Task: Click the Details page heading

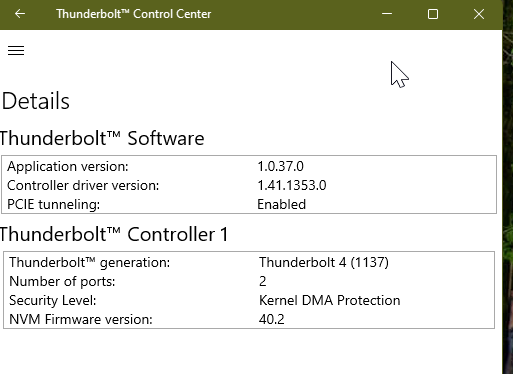Action: point(36,101)
